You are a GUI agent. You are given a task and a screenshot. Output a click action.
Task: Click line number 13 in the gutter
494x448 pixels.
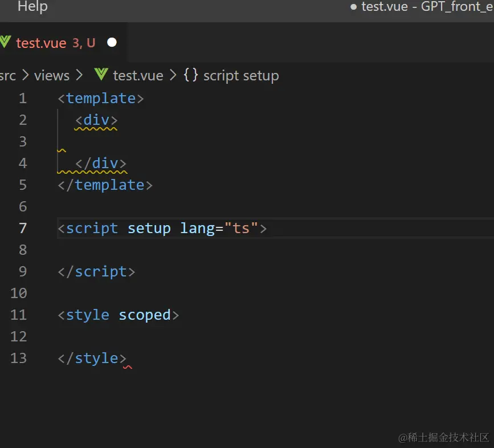pyautogui.click(x=19, y=359)
